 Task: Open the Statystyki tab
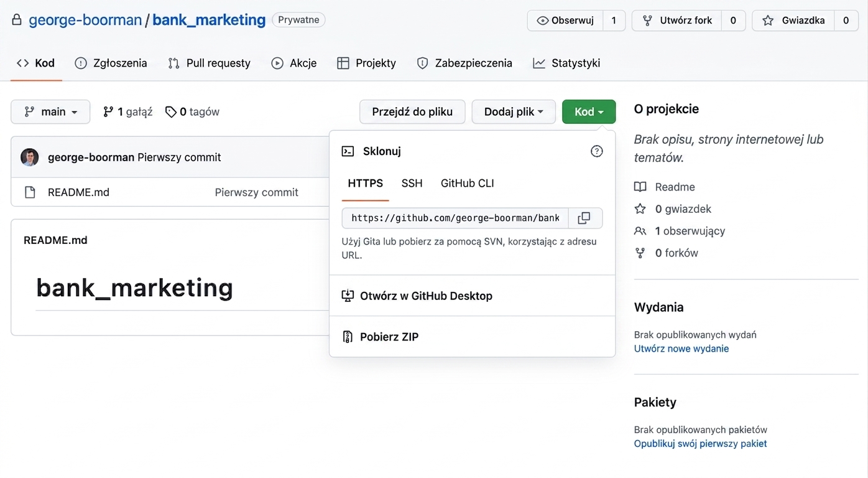click(x=566, y=63)
